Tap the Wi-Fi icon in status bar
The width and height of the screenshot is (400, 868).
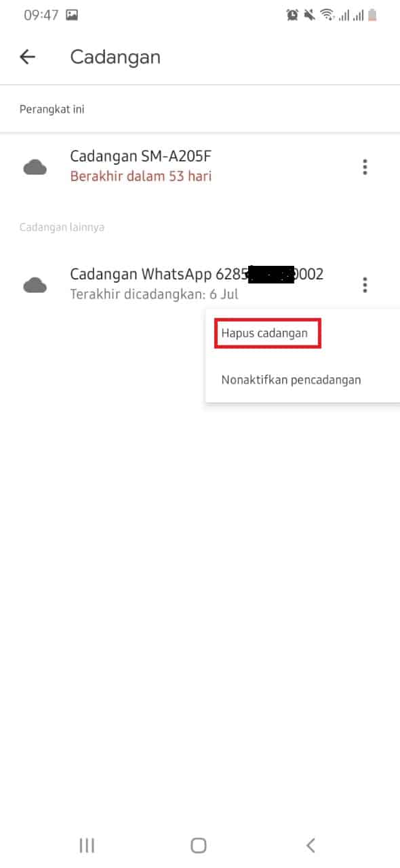(x=327, y=14)
